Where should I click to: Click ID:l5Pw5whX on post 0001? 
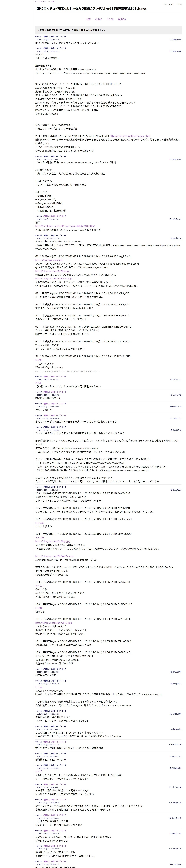click(175, 40)
